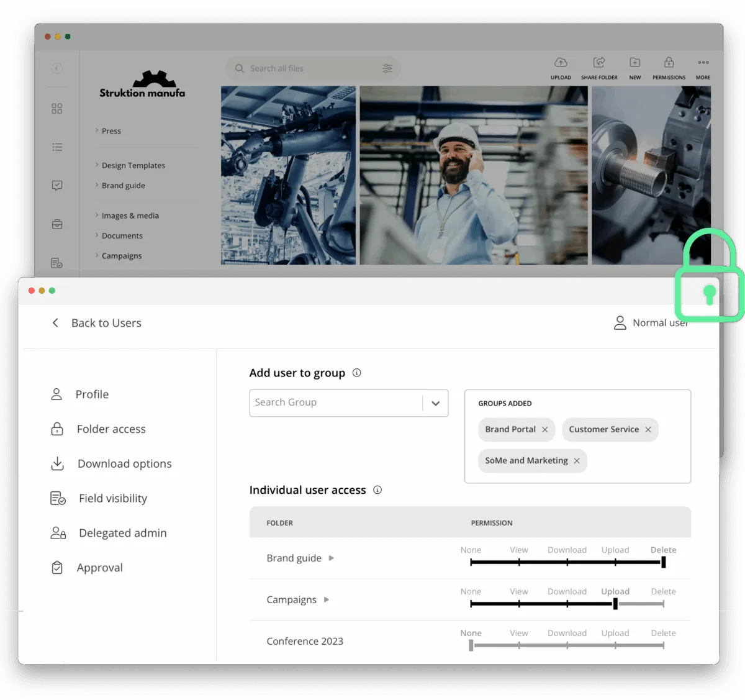The height and width of the screenshot is (700, 745).
Task: Open the Download options tab
Action: [x=111, y=464]
